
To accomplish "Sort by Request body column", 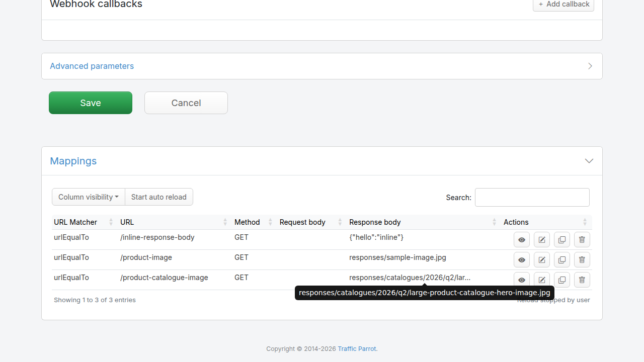I will tap(312, 222).
